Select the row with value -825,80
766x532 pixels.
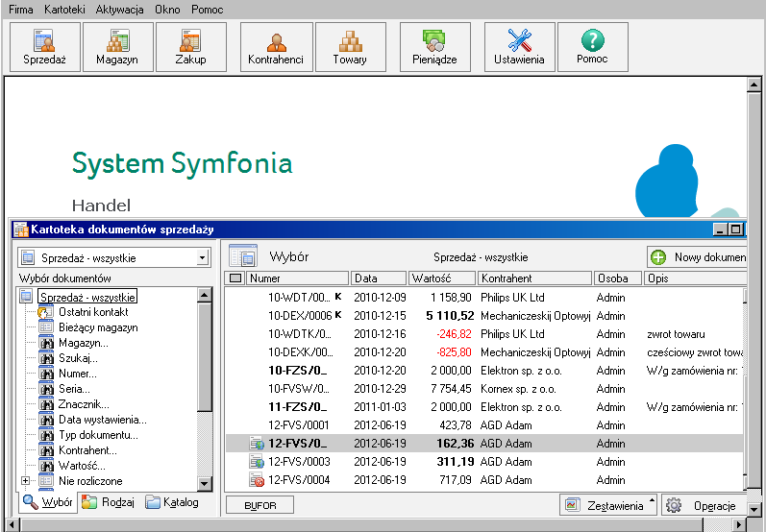coord(483,352)
